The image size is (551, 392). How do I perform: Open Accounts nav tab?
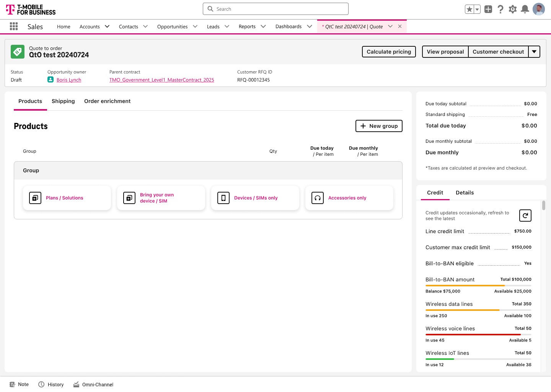click(x=90, y=26)
